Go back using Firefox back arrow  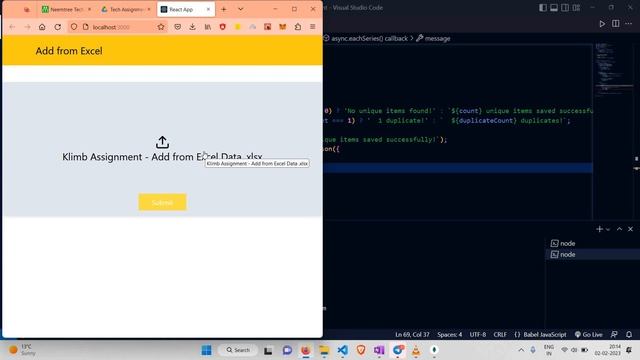point(12,27)
